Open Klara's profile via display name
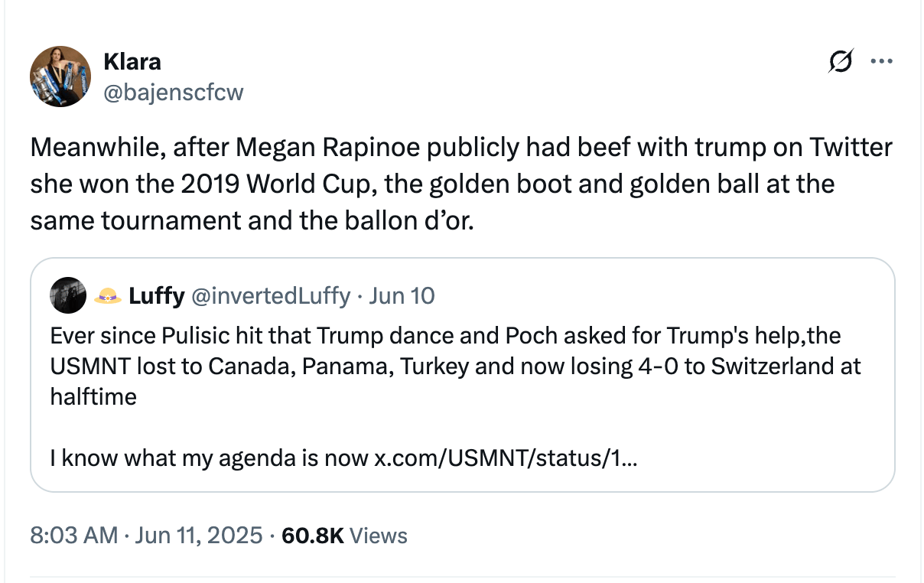924x583 pixels. pyautogui.click(x=132, y=61)
